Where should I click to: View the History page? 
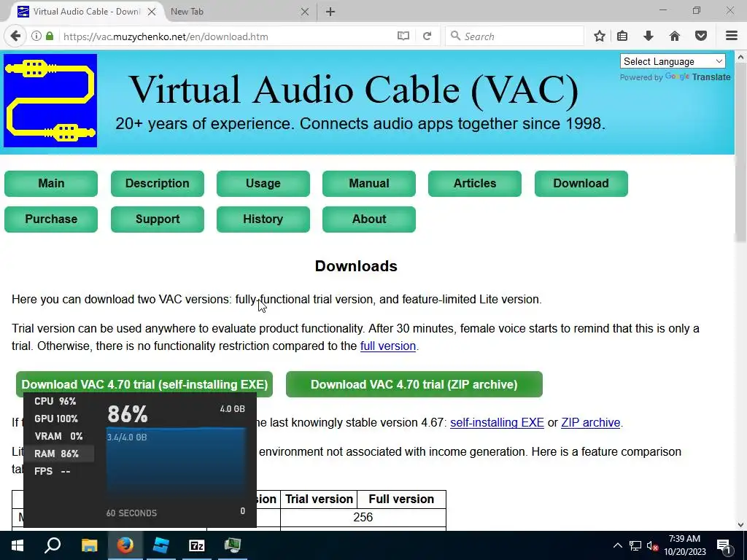tap(263, 219)
